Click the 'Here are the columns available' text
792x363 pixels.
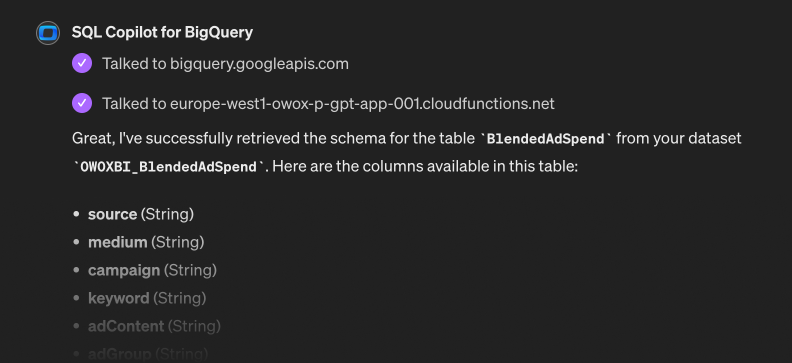pos(424,166)
